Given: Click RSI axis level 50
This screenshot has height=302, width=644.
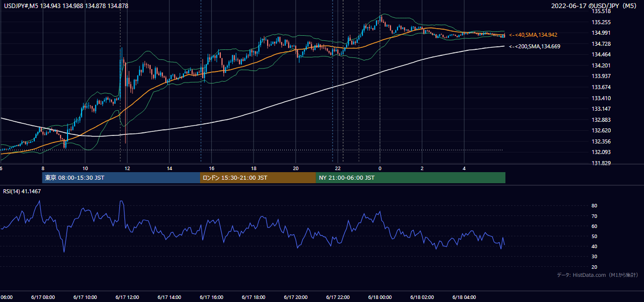Looking at the screenshot, I should 595,236.
